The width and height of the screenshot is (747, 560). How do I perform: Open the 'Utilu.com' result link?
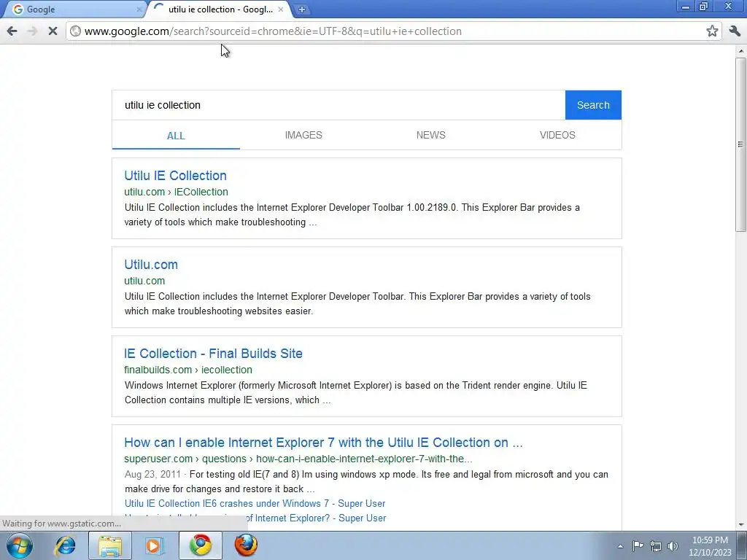[151, 265]
